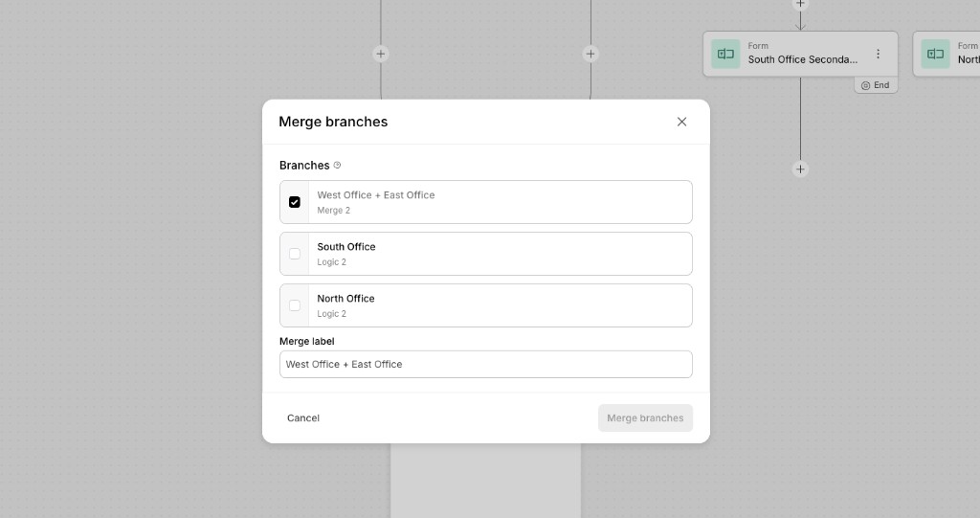Click the 'Branches' section heading
This screenshot has height=518, width=980.
pos(304,165)
